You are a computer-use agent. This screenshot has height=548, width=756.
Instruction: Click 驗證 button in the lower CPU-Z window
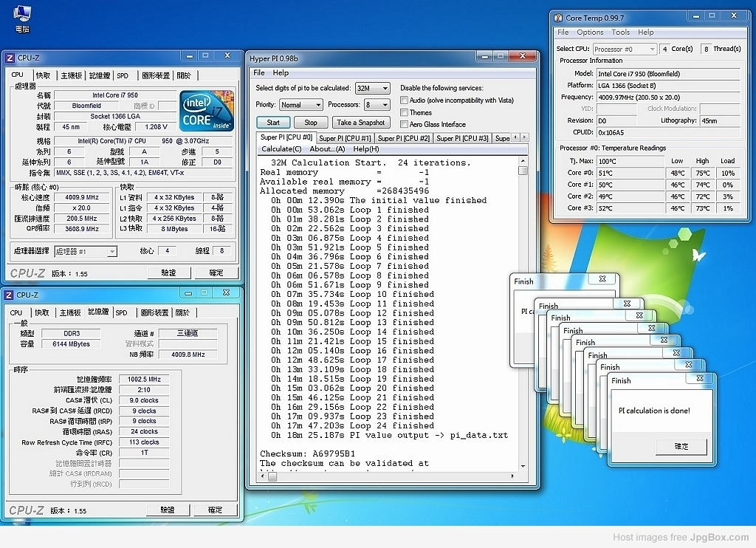(168, 510)
